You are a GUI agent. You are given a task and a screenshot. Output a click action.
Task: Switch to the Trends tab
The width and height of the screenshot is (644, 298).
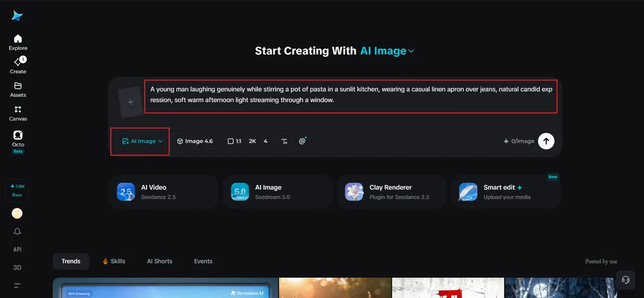(71, 261)
